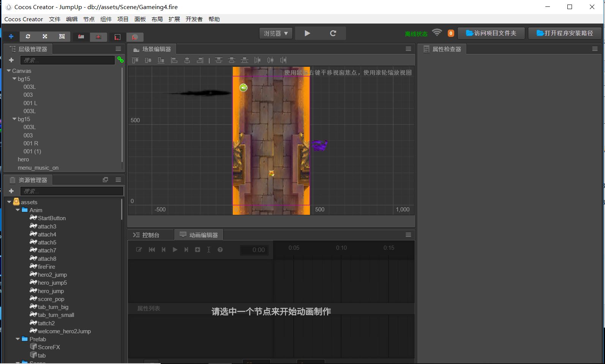
Task: Open the 组件 menu
Action: [106, 19]
